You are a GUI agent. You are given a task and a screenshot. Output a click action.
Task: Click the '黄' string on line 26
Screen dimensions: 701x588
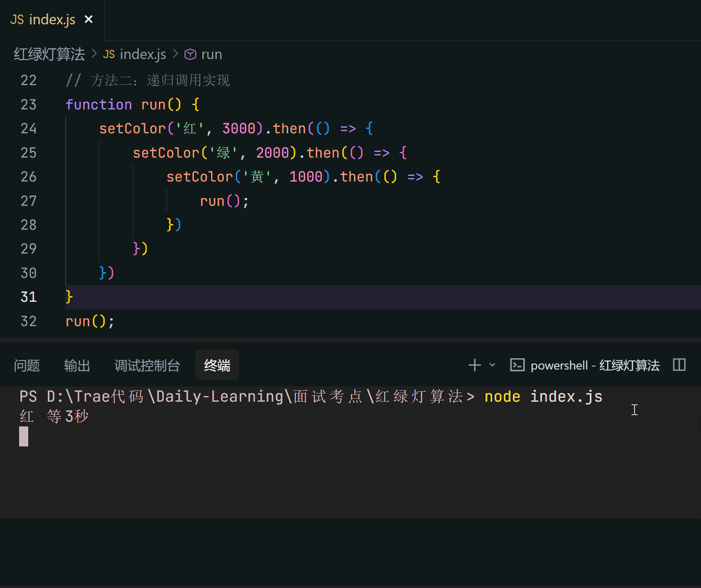[257, 177]
